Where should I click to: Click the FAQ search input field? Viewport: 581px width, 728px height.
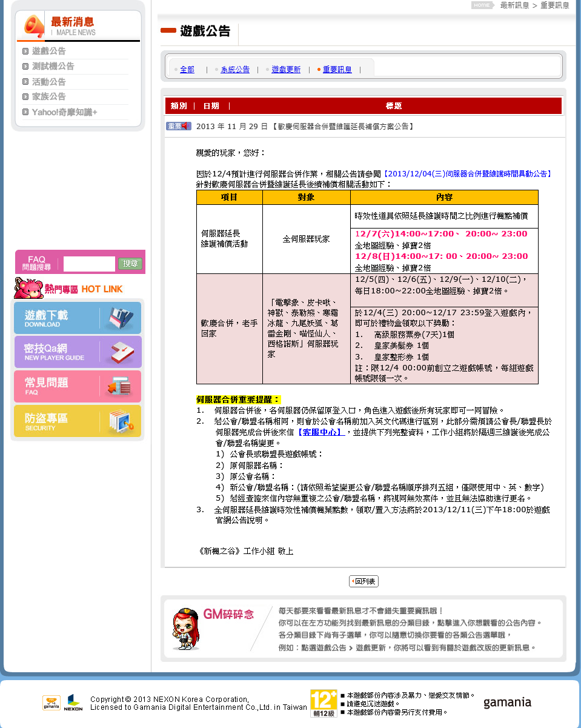pos(89,264)
